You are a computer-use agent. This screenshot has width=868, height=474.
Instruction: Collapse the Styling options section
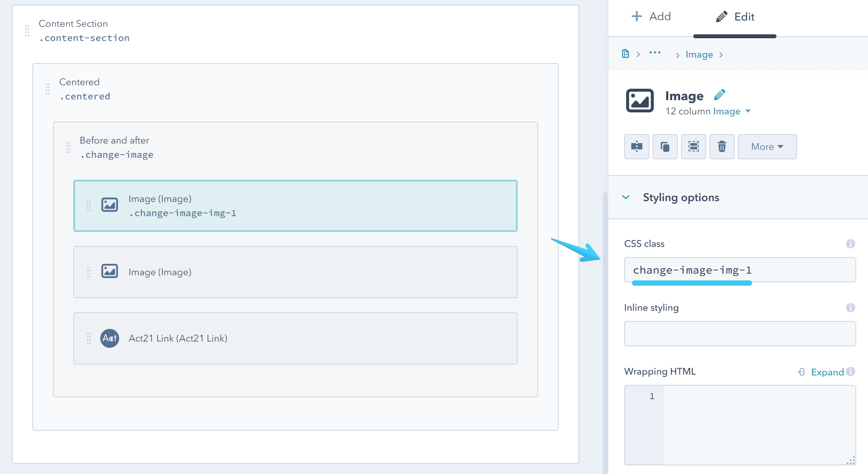click(625, 197)
